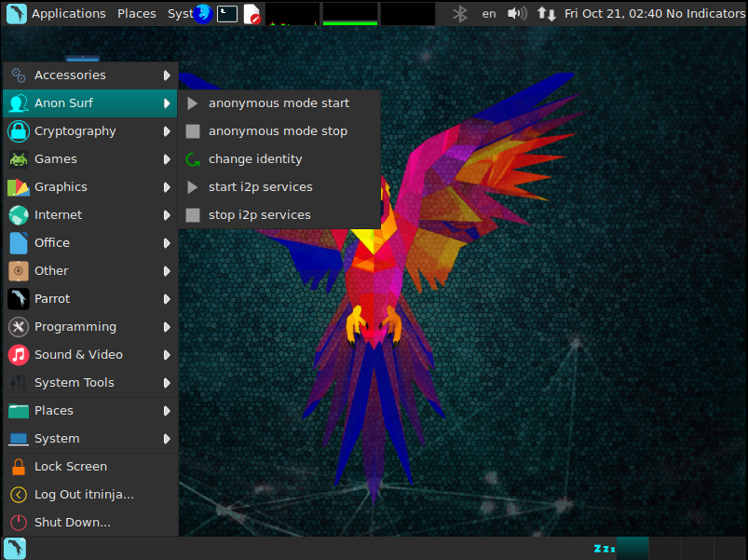The image size is (748, 560).
Task: Select start i2p services
Action: pos(279,187)
